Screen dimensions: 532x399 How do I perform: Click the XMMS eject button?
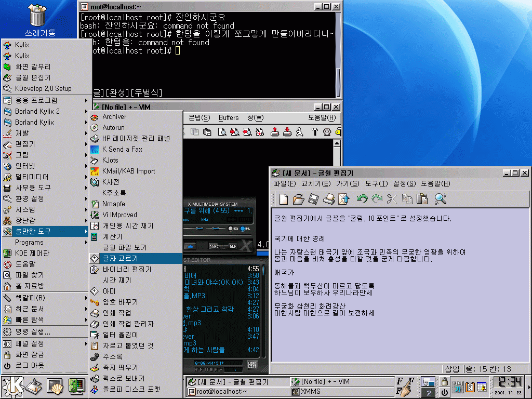(190, 246)
